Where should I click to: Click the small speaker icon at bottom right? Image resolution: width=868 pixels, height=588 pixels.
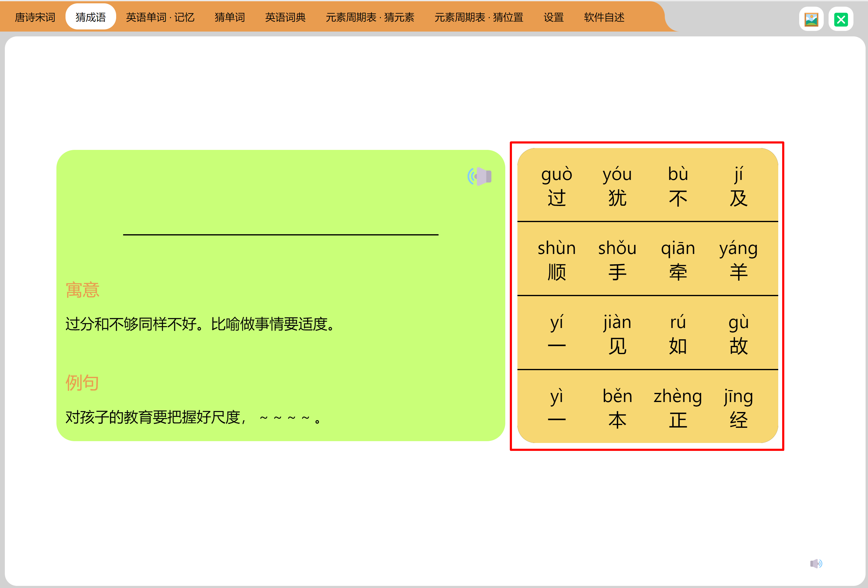[x=816, y=563]
